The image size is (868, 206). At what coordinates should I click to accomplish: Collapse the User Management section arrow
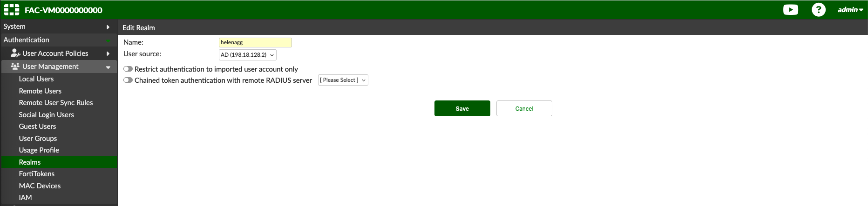(108, 67)
